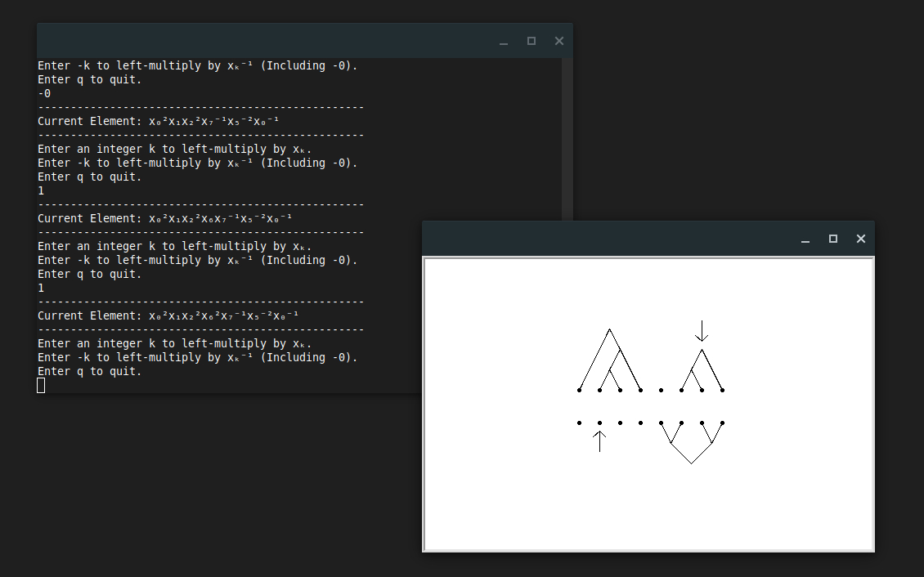Close the terminal window

558,41
